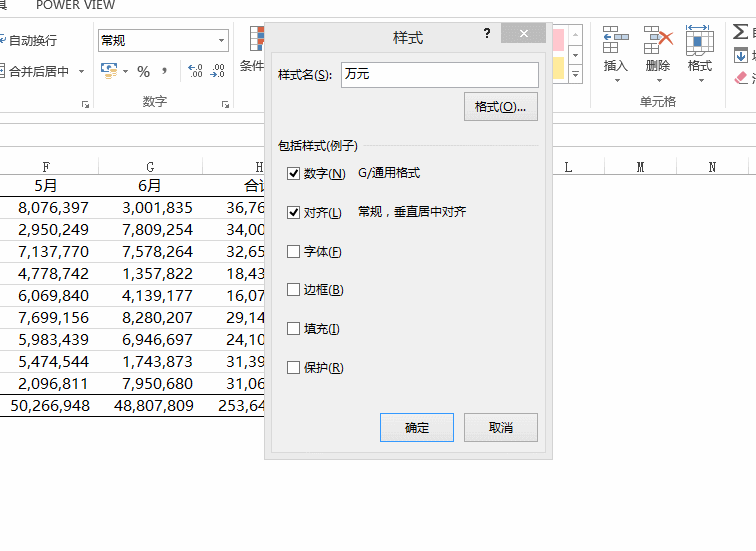
Task: Apply the accounting currency format icon
Action: [109, 71]
